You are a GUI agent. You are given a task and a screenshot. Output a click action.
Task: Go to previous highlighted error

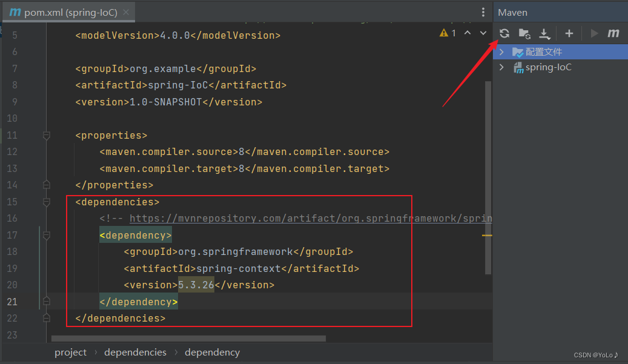468,33
